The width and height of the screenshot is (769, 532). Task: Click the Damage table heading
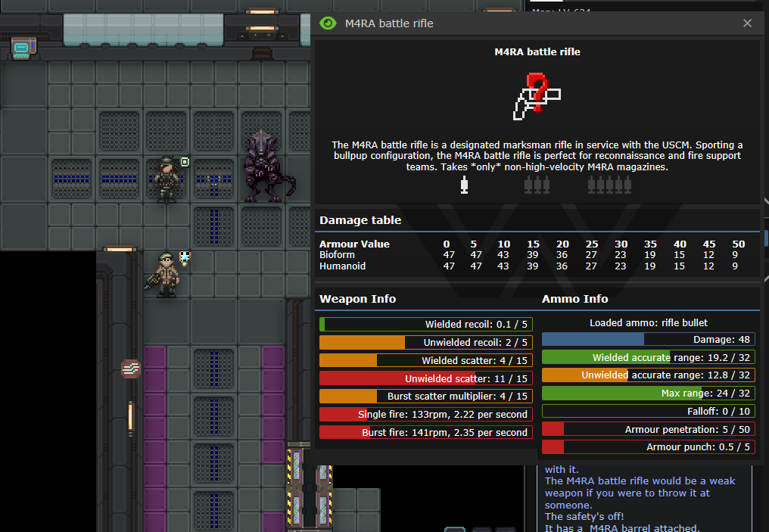(360, 220)
